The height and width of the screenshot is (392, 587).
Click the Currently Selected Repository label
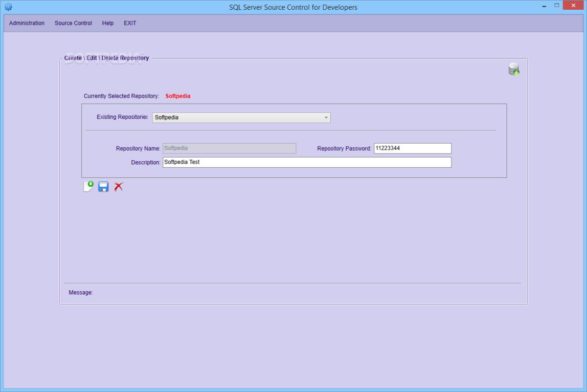(121, 96)
